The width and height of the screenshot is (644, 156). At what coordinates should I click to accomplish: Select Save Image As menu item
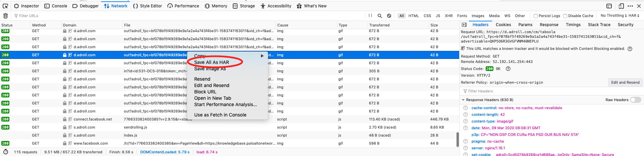tap(210, 69)
